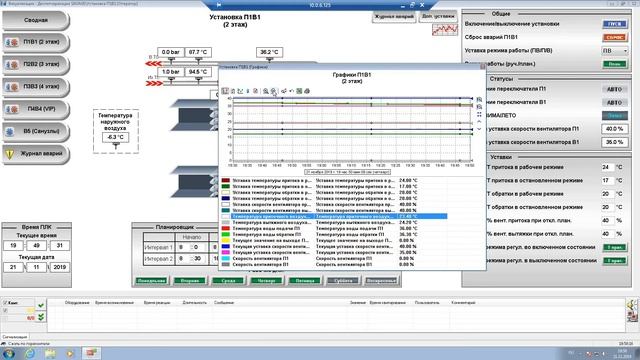This screenshot has height=360, width=640.
Task: Edit fan speed setpoint В1 field 35.0 %
Action: (x=615, y=142)
